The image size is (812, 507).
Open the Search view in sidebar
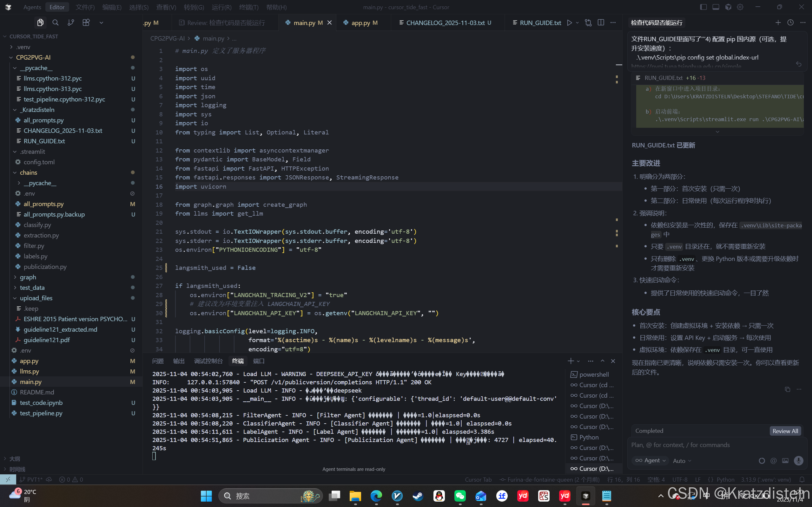(x=55, y=23)
